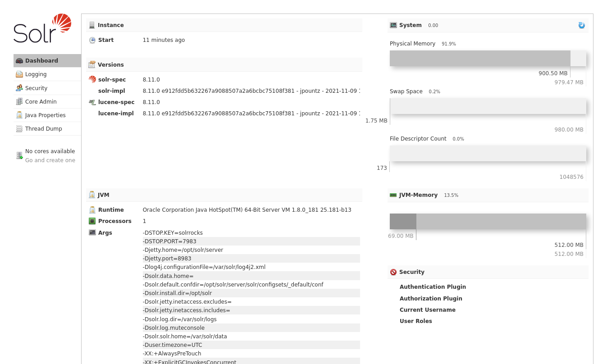Click the Solr logo
Image resolution: width=607 pixels, height=364 pixels.
click(x=42, y=28)
